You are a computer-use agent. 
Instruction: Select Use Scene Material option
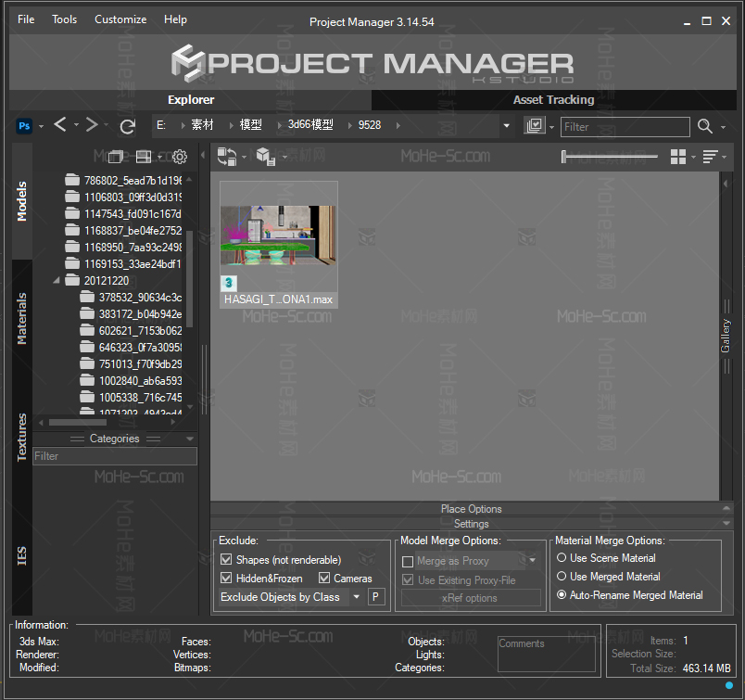coord(562,557)
